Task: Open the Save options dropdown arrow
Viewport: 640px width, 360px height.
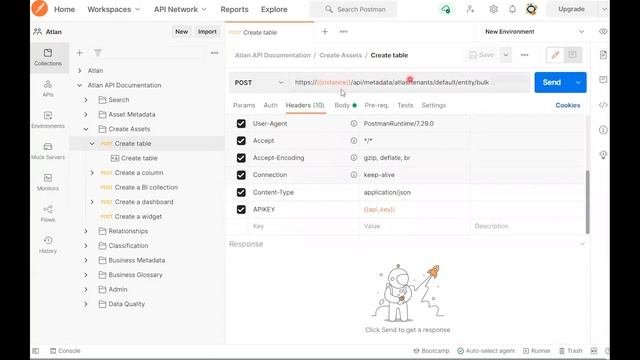Action: (x=505, y=55)
